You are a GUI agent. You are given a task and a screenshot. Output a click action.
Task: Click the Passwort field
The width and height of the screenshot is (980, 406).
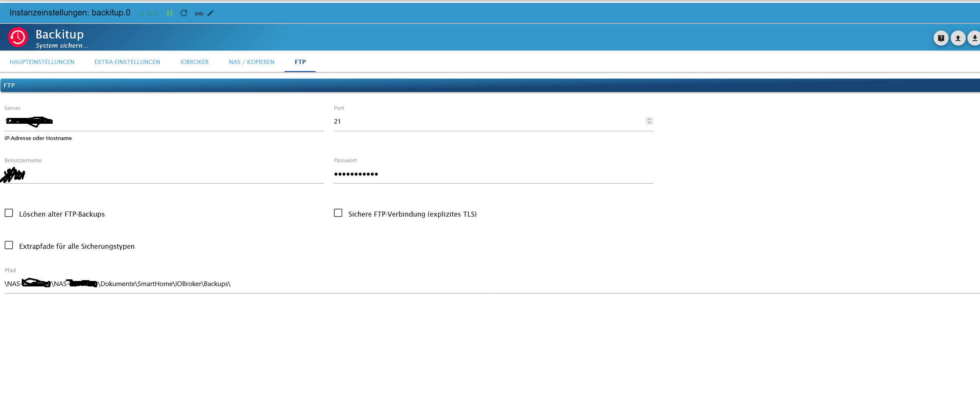tap(494, 174)
